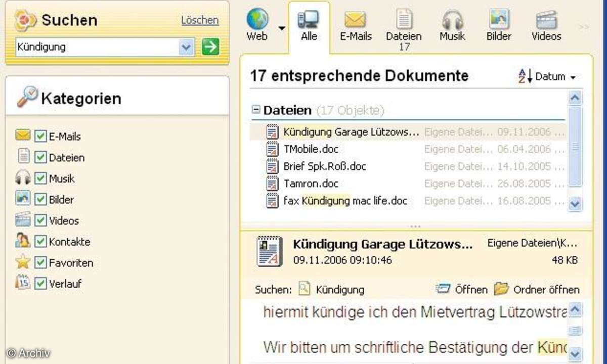Click the Dateien document icon in categories

click(23, 156)
